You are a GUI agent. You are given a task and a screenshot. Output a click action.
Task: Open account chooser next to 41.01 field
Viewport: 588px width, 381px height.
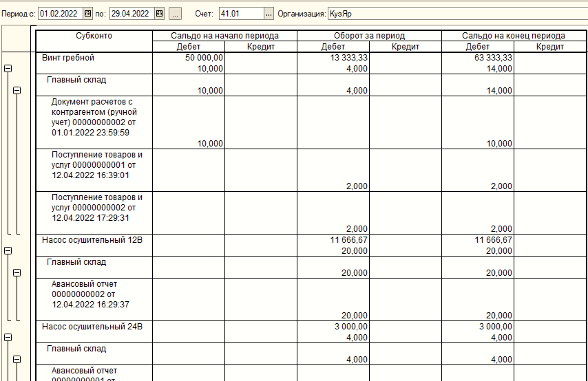point(269,14)
